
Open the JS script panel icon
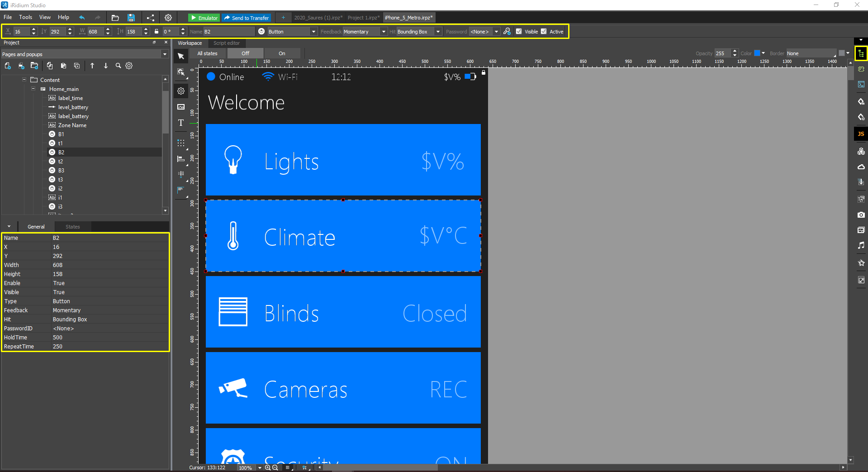pos(861,134)
